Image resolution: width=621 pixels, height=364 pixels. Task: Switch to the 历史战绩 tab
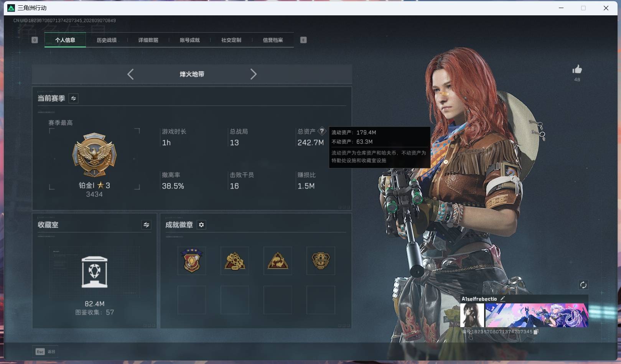107,40
